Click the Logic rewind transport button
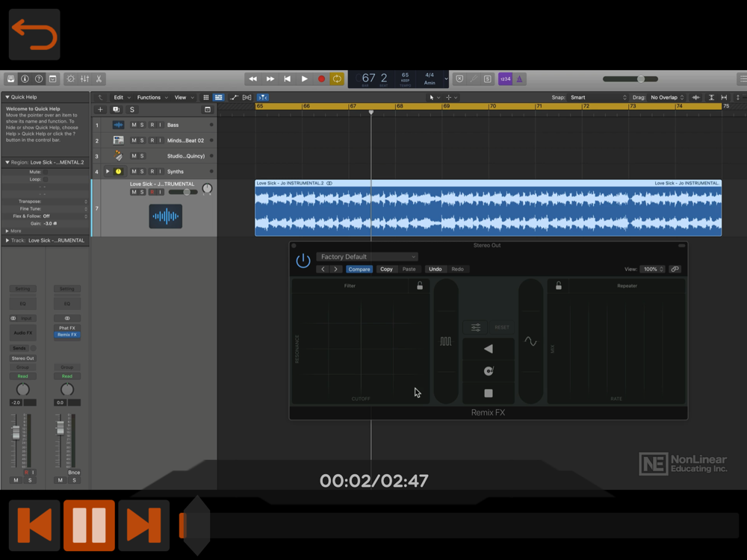Image resolution: width=747 pixels, height=560 pixels. point(253,79)
